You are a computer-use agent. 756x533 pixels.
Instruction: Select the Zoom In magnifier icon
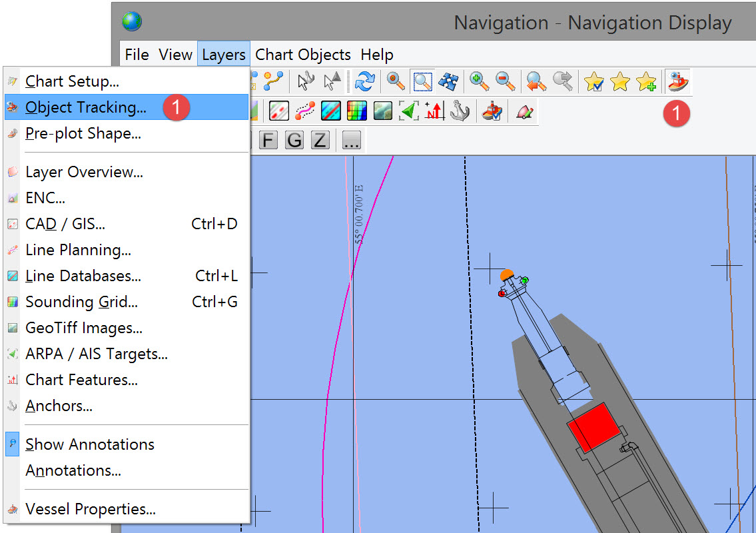[479, 81]
